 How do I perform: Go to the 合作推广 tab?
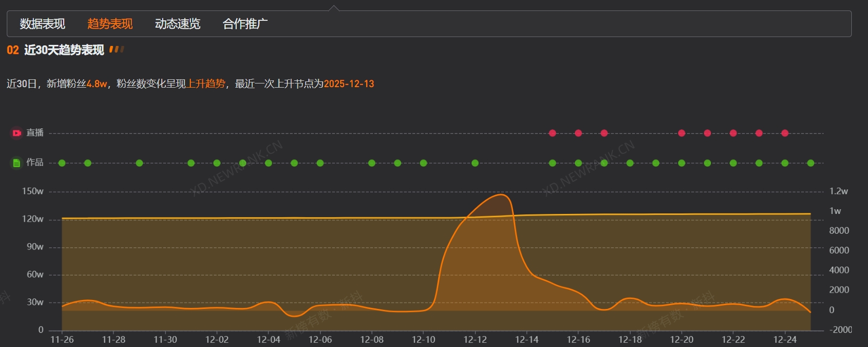point(245,24)
